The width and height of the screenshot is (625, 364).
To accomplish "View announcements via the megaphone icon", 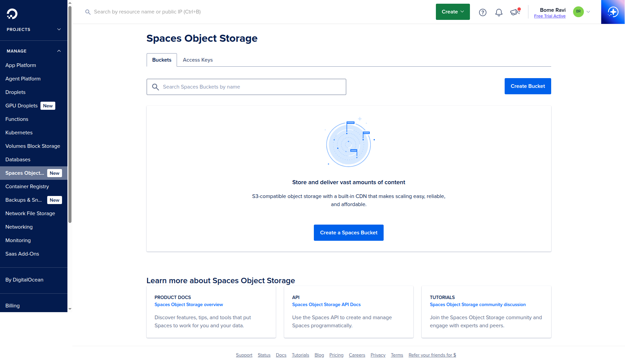I will pyautogui.click(x=514, y=12).
